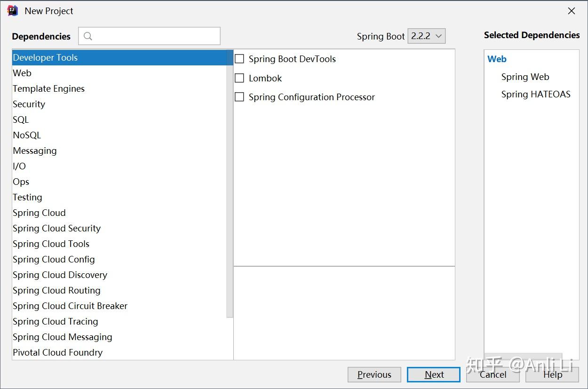Image resolution: width=588 pixels, height=389 pixels.
Task: Select the Web category
Action: 22,73
